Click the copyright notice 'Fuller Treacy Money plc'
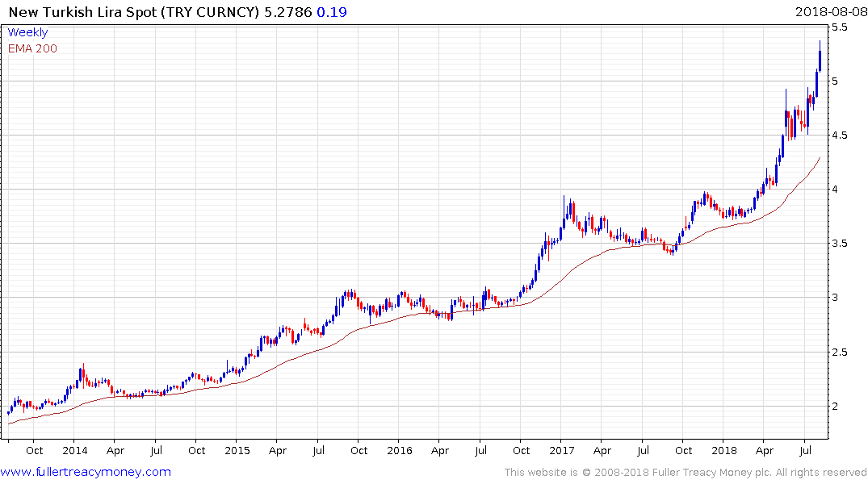The height and width of the screenshot is (484, 868). coord(711,473)
